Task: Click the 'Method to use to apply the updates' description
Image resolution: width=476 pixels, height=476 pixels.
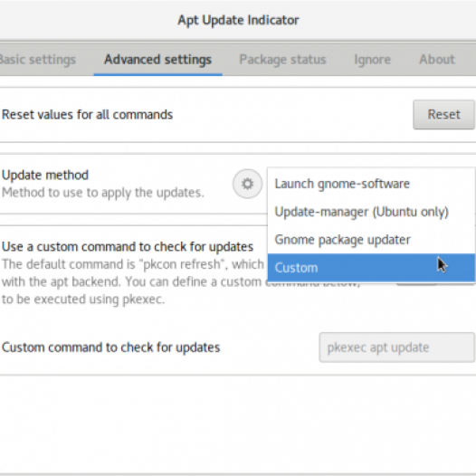Action: (x=103, y=193)
